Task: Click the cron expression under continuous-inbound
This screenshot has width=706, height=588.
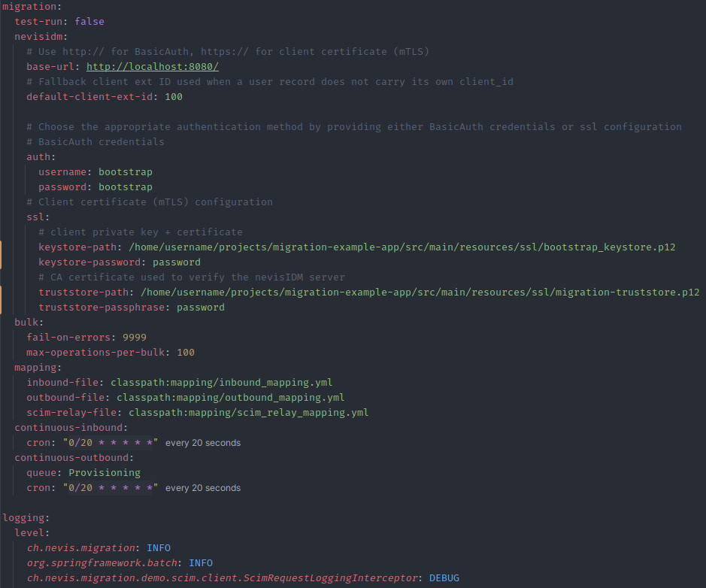Action: pyautogui.click(x=111, y=443)
